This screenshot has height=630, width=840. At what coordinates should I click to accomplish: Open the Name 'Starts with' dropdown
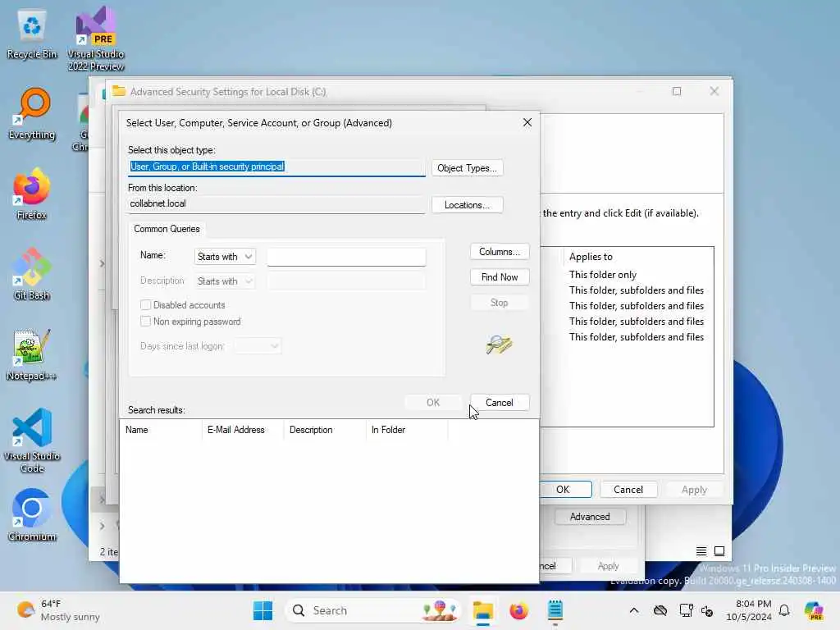(225, 257)
